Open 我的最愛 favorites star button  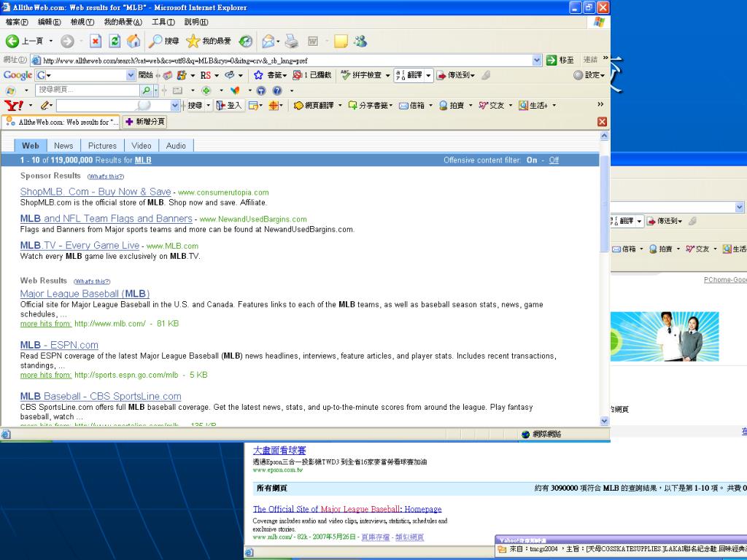209,42
